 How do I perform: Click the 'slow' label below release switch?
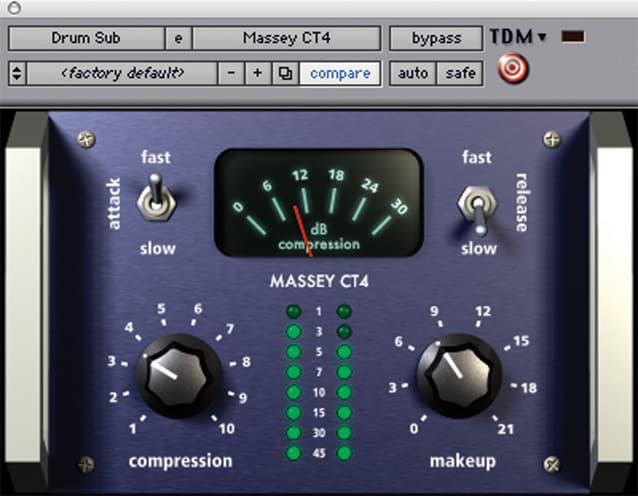coord(479,248)
